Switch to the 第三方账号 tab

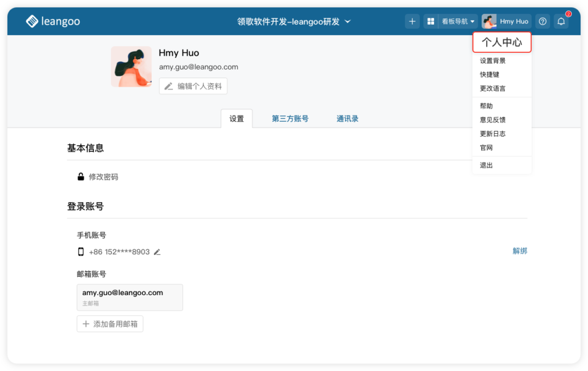(290, 118)
